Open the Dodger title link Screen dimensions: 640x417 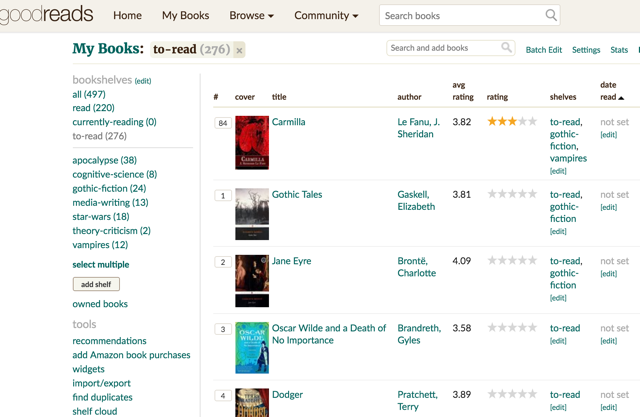[287, 395]
